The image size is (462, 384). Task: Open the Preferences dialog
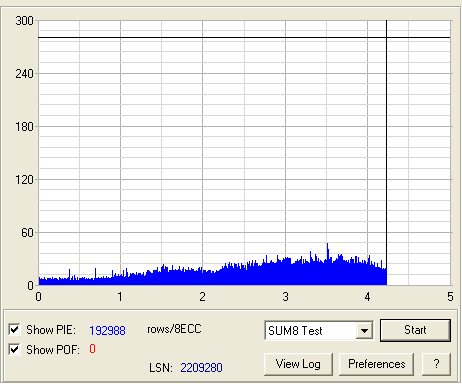coord(377,364)
